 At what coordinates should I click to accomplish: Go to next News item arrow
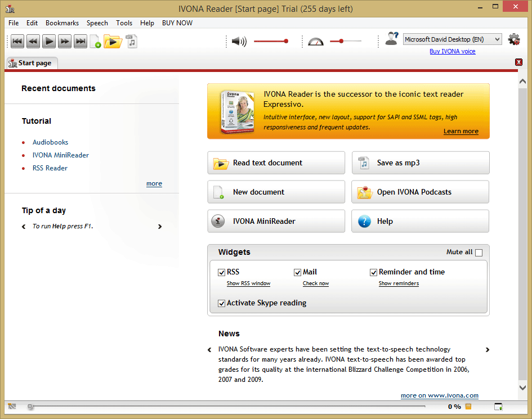[487, 349]
